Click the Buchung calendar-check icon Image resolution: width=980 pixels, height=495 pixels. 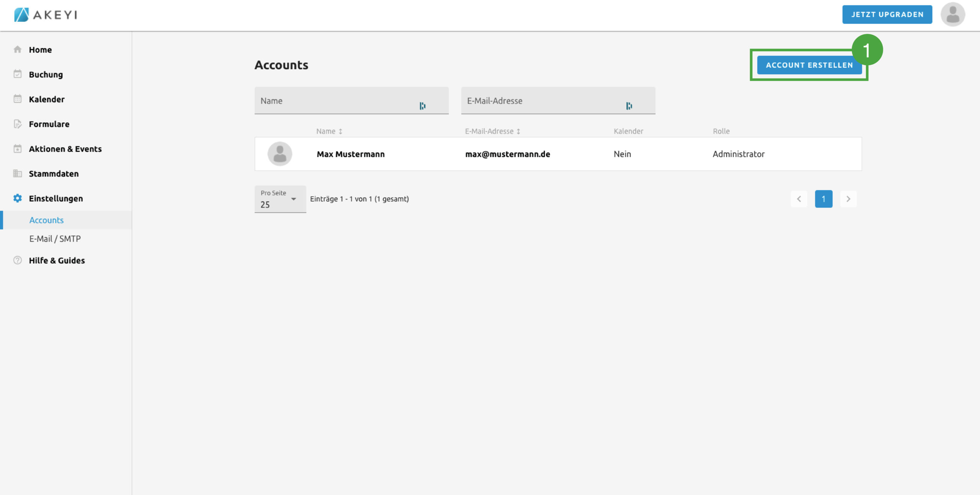(18, 74)
